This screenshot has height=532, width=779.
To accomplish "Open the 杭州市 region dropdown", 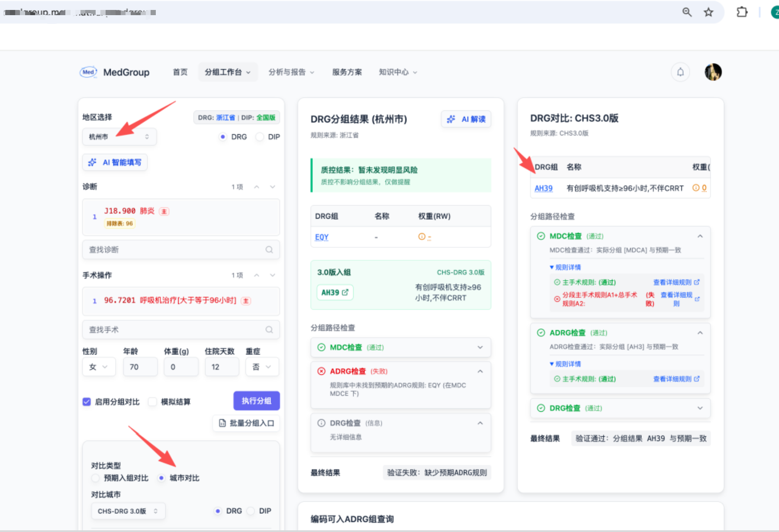I will [x=119, y=137].
